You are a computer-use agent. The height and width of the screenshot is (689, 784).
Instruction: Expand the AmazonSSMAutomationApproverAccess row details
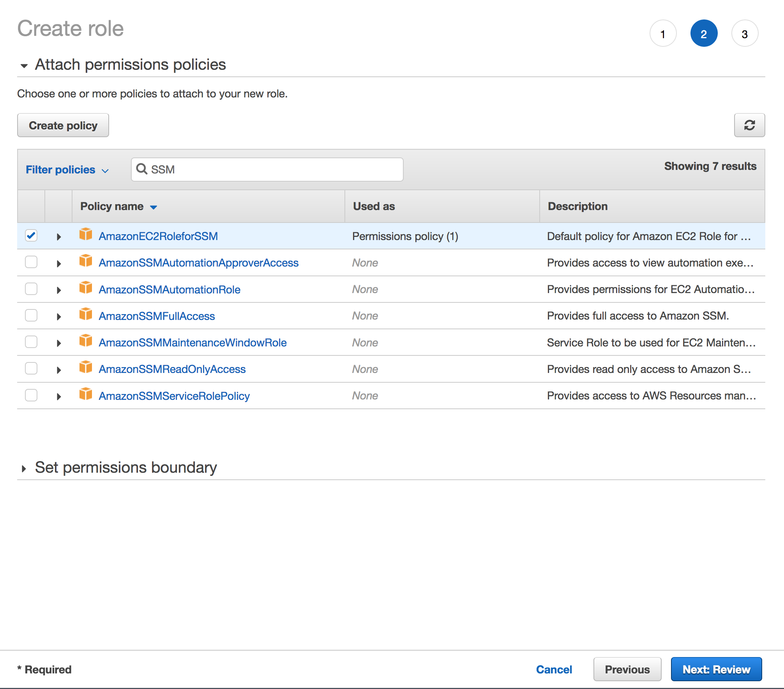coord(59,264)
